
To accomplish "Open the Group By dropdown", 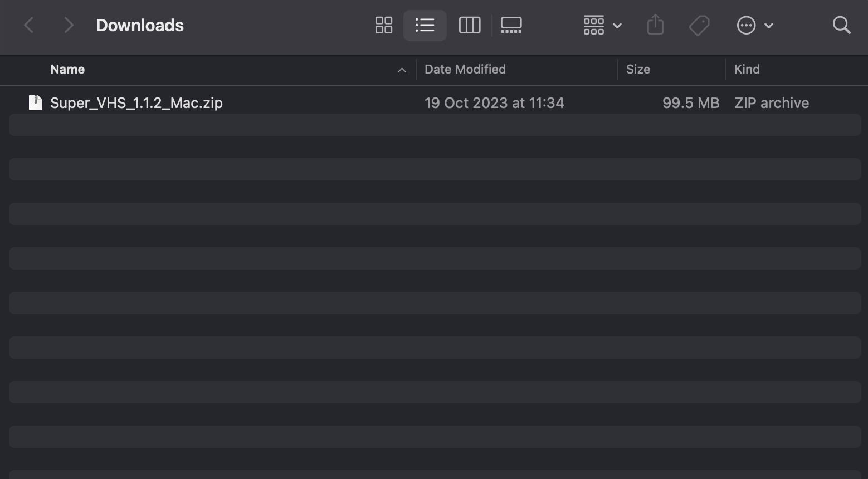I will pos(602,25).
